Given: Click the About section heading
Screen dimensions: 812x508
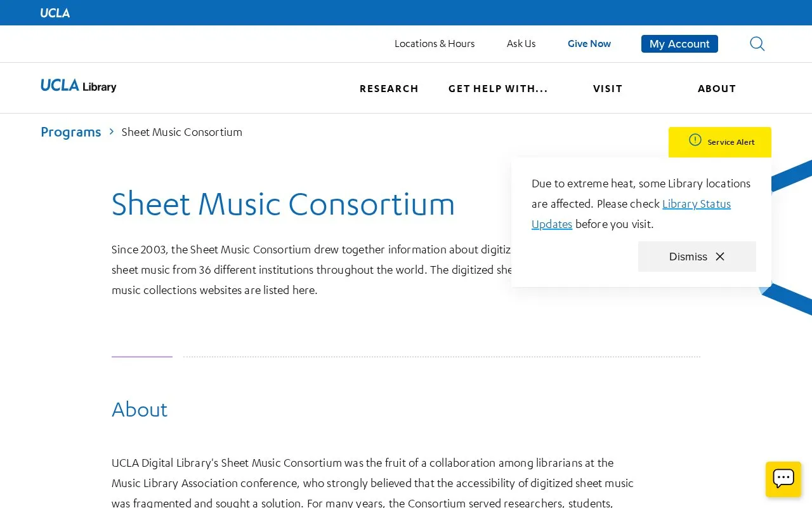Looking at the screenshot, I should click(140, 410).
